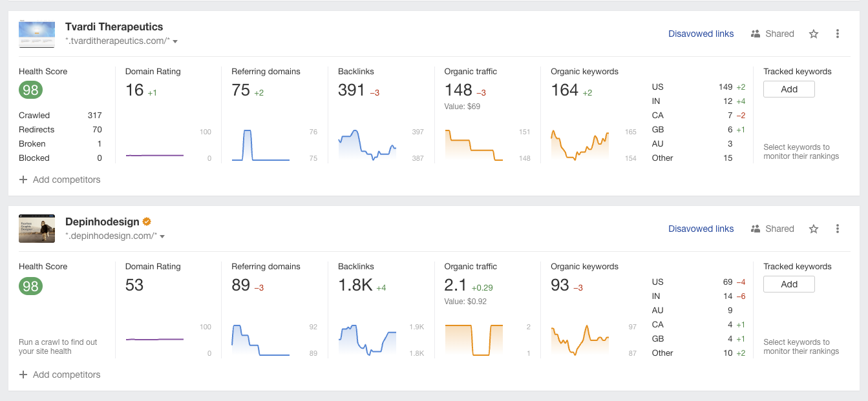Click Tvardi Domain Rating value 16
868x401 pixels.
[x=134, y=90]
